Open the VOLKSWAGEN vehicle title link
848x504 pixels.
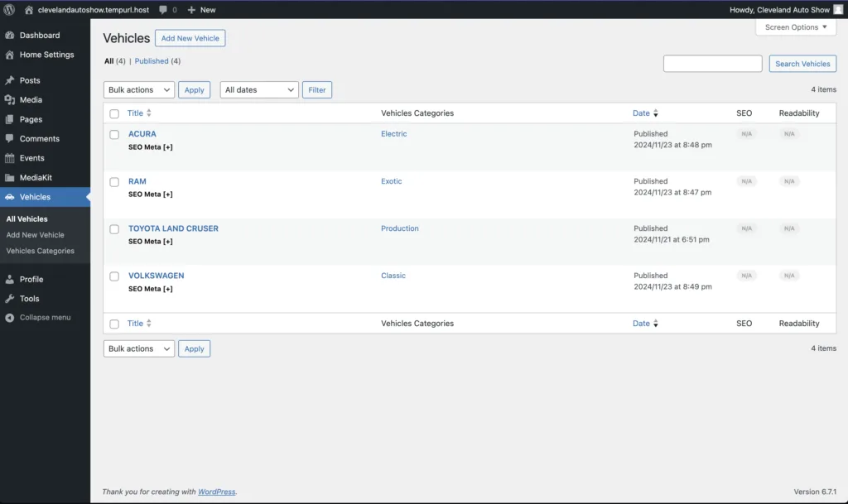click(x=156, y=276)
